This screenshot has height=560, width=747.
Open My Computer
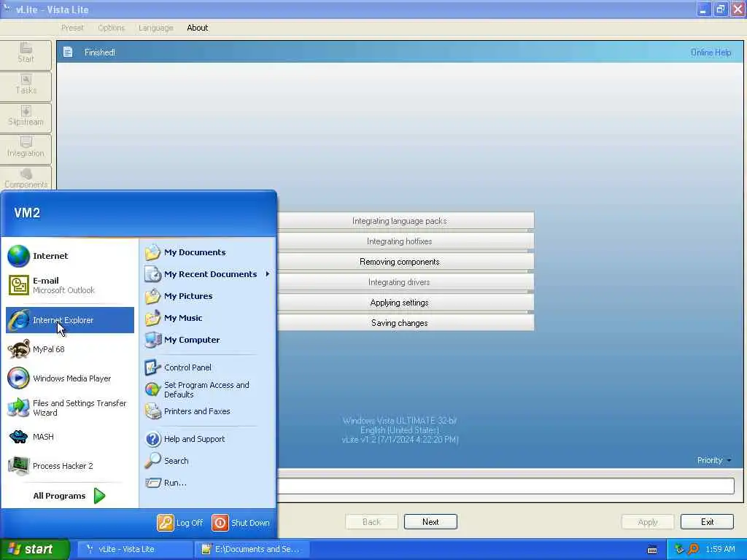pyautogui.click(x=207, y=340)
